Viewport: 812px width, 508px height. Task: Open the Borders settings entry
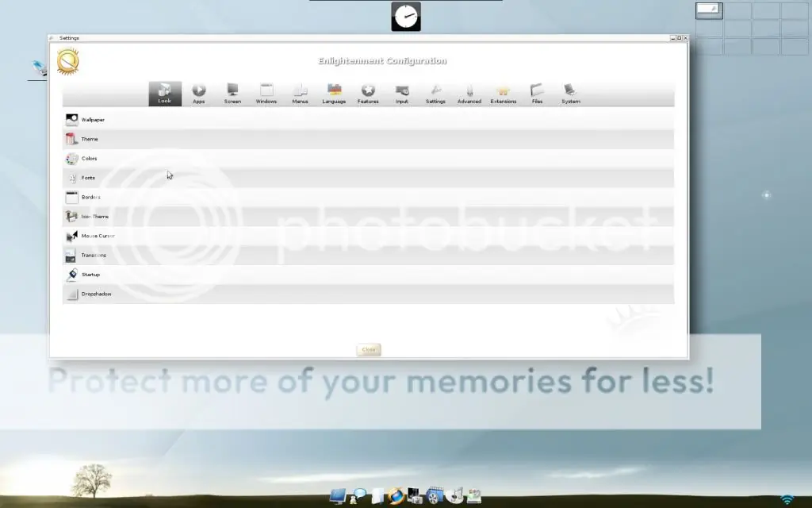368,197
